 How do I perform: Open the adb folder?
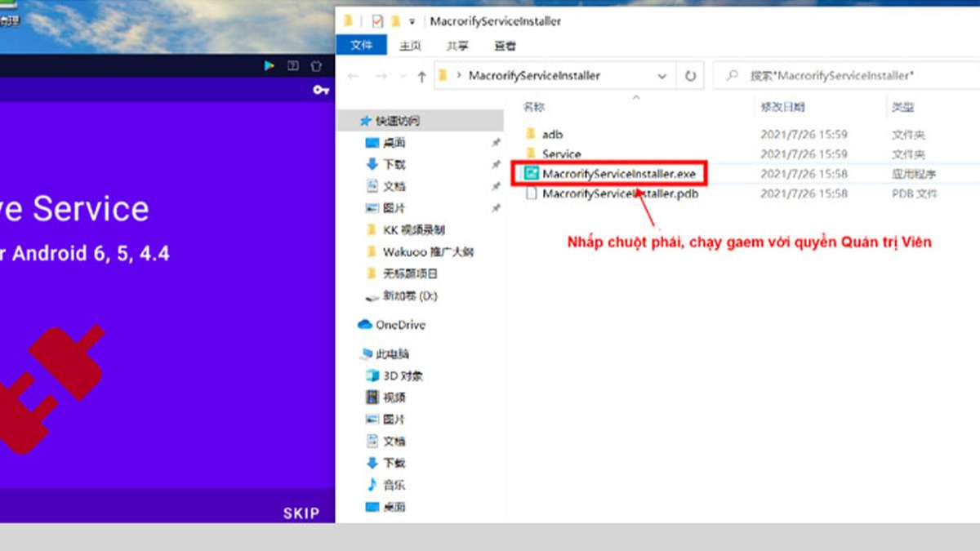(551, 134)
